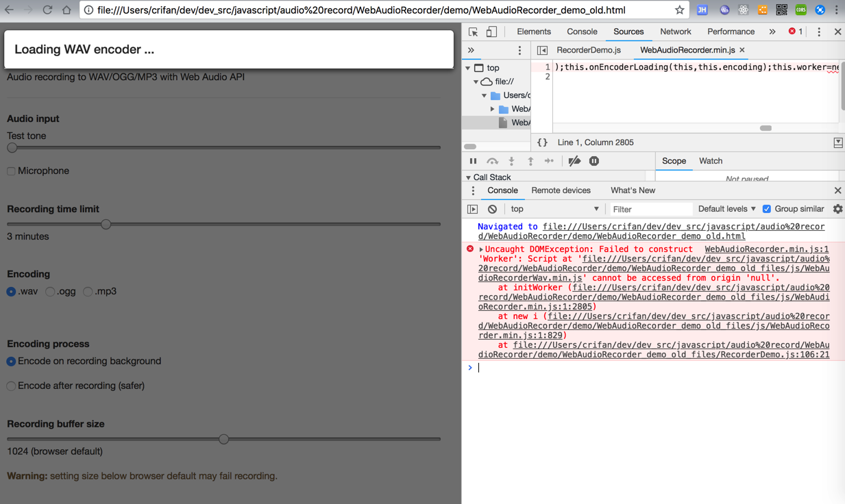Open the Remote devices drawer tab
The height and width of the screenshot is (504, 845).
pyautogui.click(x=561, y=190)
